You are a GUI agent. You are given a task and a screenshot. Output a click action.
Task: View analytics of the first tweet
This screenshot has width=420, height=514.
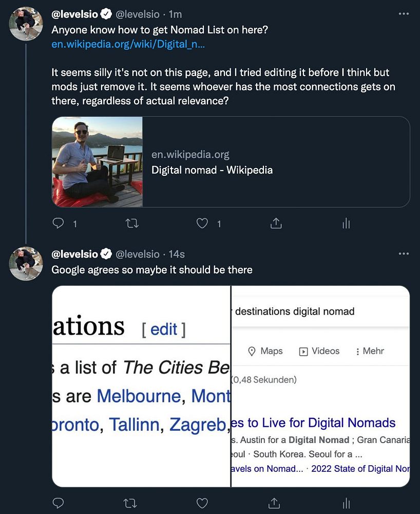(347, 223)
